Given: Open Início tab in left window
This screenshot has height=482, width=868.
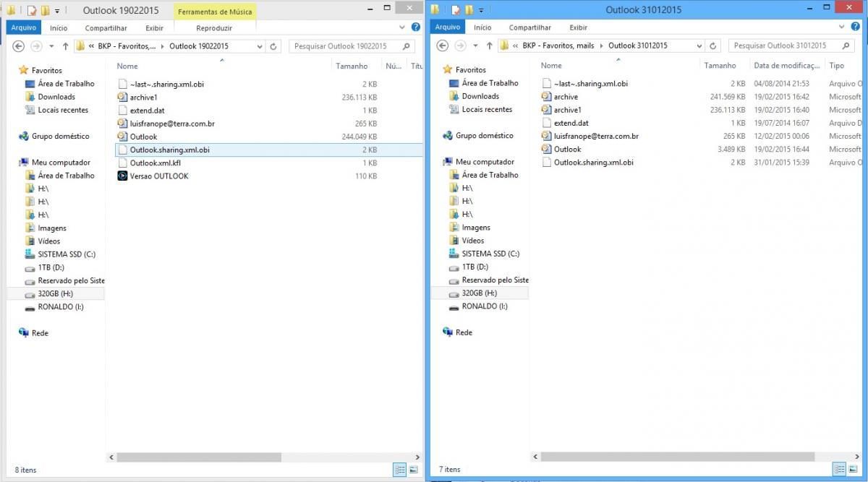Looking at the screenshot, I should [x=59, y=27].
